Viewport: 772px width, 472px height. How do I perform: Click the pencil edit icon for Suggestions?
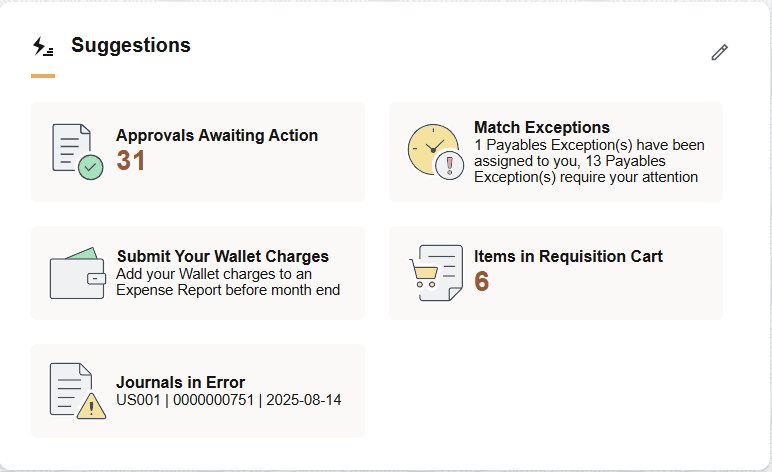tap(719, 52)
